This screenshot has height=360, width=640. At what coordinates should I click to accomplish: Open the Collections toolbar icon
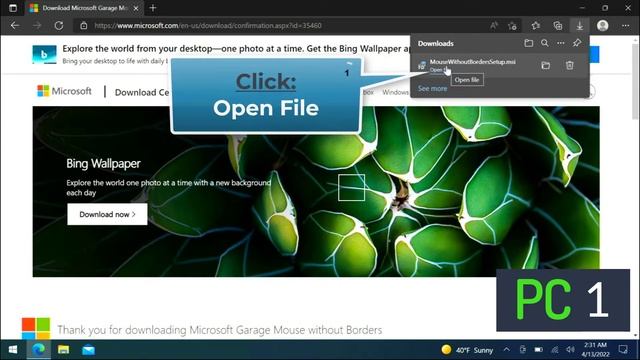tap(558, 25)
